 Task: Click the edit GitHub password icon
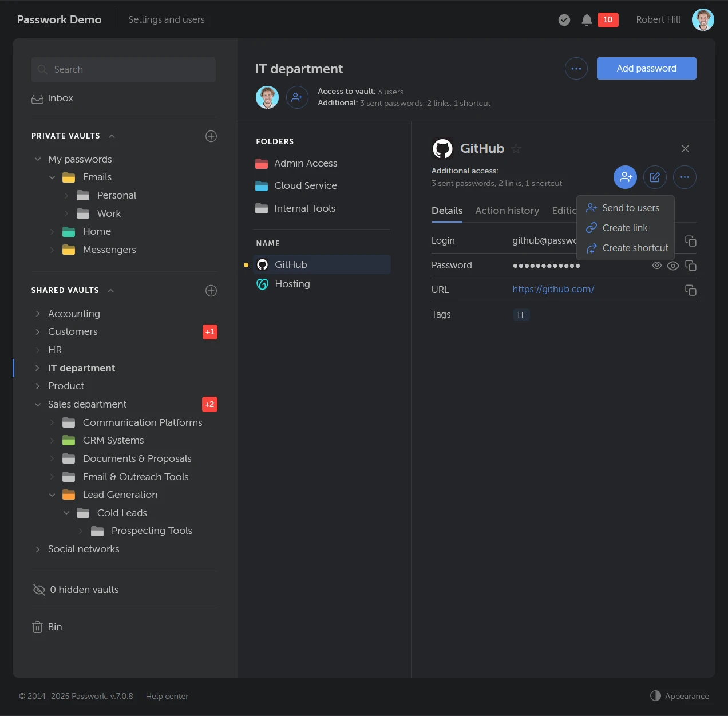[x=655, y=177]
